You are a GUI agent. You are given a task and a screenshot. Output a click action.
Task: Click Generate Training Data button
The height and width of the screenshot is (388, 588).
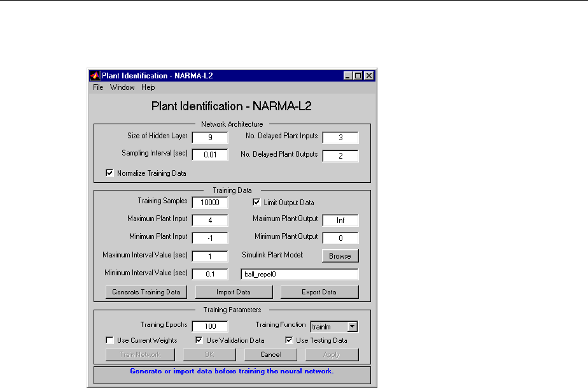point(146,292)
